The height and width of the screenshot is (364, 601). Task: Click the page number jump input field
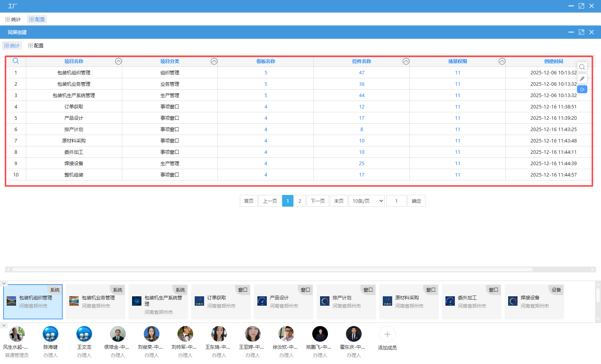[x=396, y=201]
